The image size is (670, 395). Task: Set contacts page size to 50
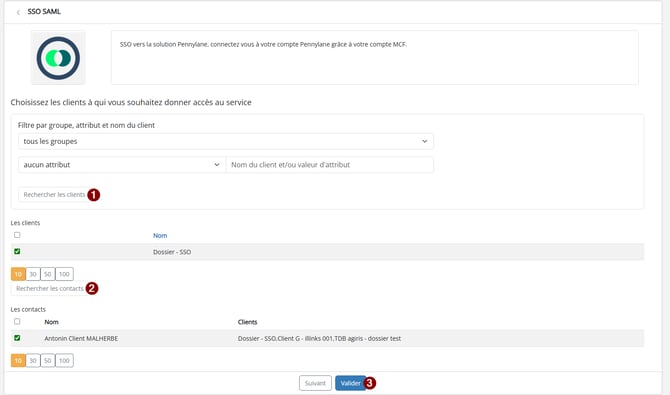47,360
